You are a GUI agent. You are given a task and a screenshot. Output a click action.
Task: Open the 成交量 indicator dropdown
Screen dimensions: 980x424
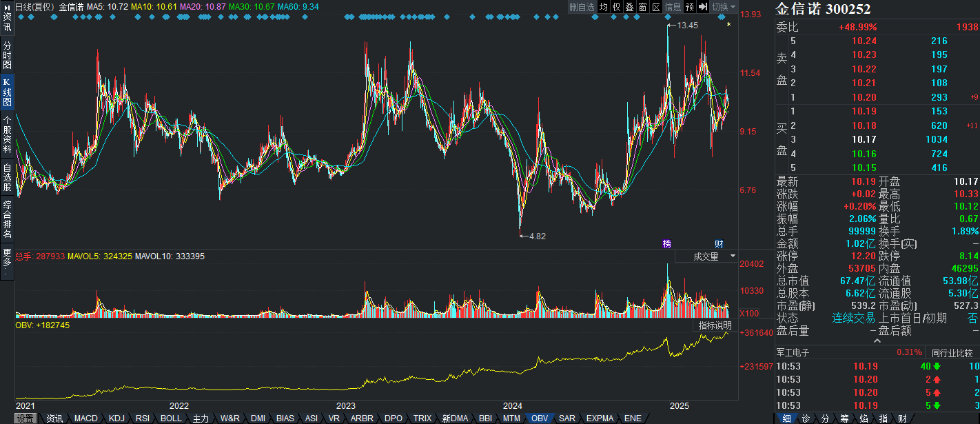pos(706,256)
